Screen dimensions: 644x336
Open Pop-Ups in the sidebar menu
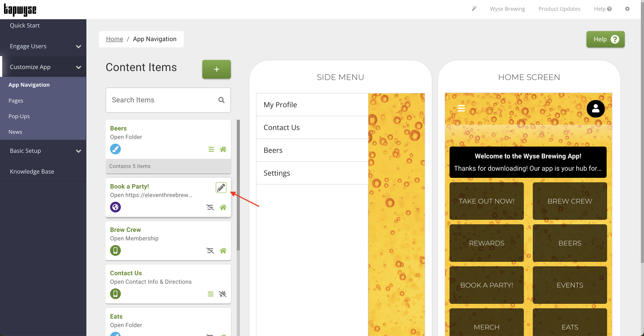[x=19, y=116]
